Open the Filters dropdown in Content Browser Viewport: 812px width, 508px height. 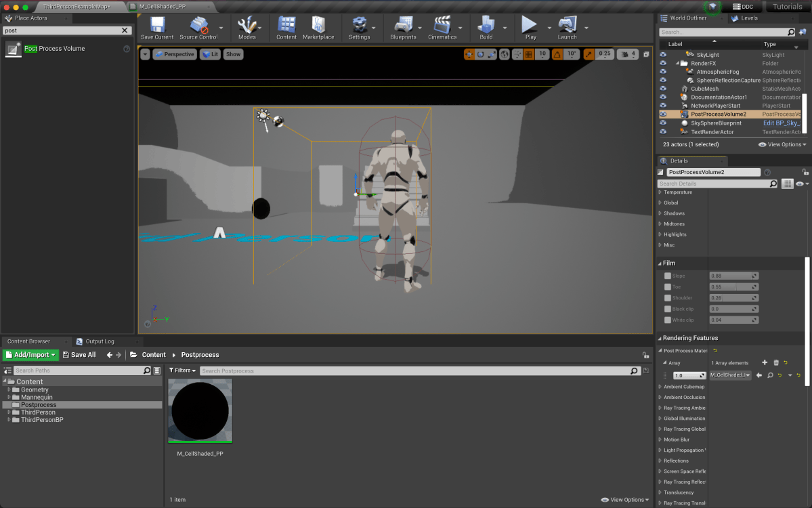click(x=182, y=371)
